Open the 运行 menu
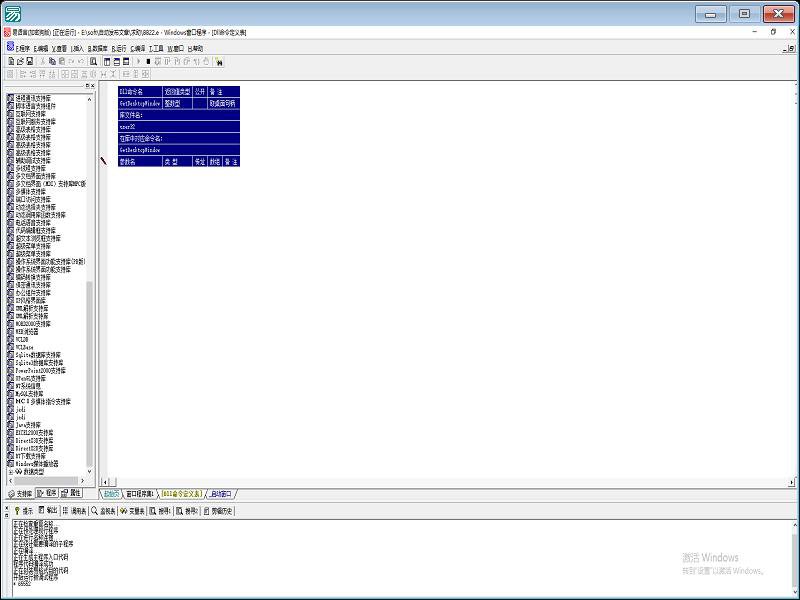The height and width of the screenshot is (600, 800). 119,48
